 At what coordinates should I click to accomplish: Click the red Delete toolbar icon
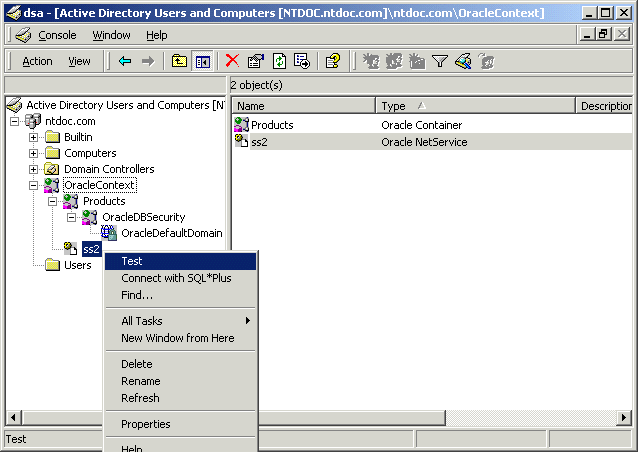[x=233, y=61]
